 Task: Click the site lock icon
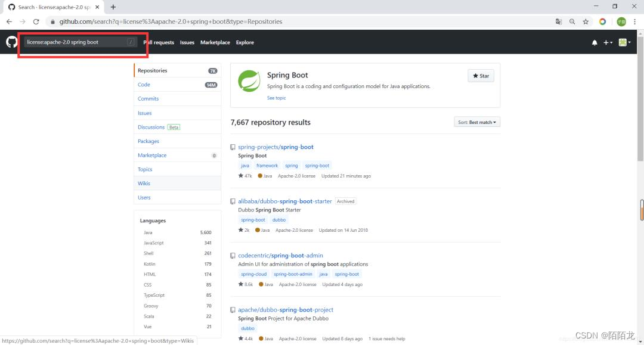[x=52, y=21]
